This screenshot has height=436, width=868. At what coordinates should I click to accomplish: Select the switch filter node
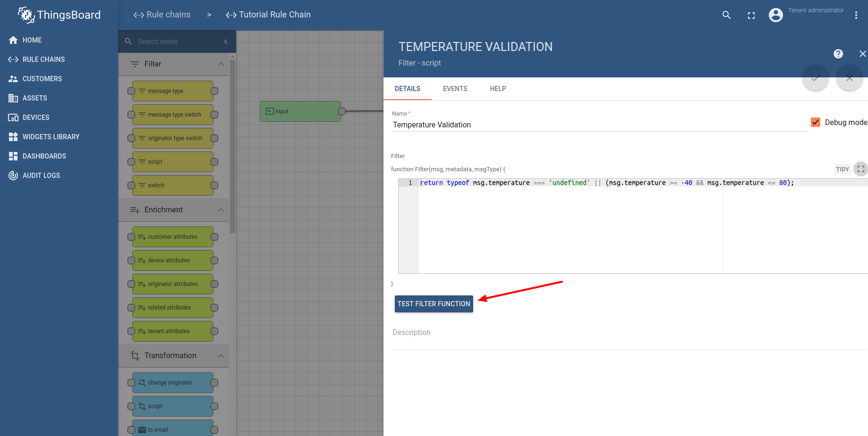[x=173, y=185]
